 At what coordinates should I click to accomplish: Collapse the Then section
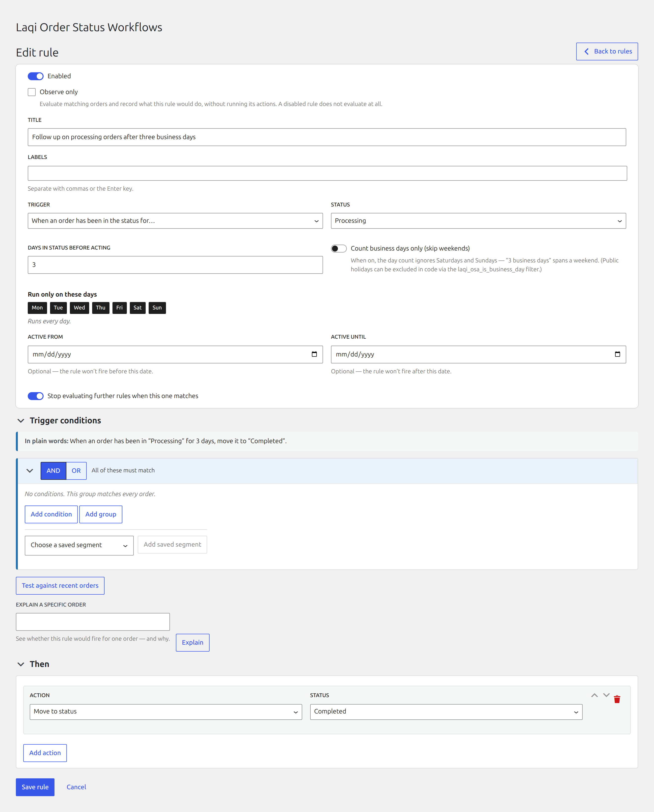tap(21, 664)
